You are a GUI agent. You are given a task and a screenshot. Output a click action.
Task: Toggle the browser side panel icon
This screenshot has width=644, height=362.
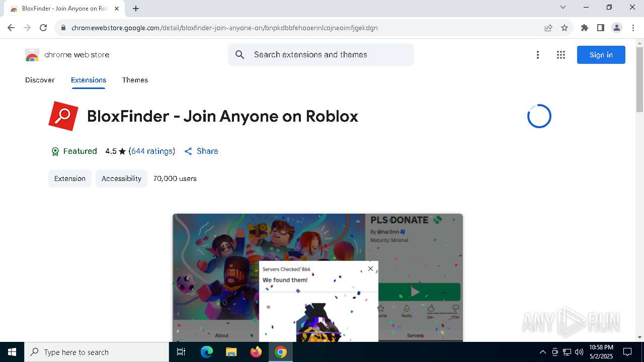click(601, 28)
